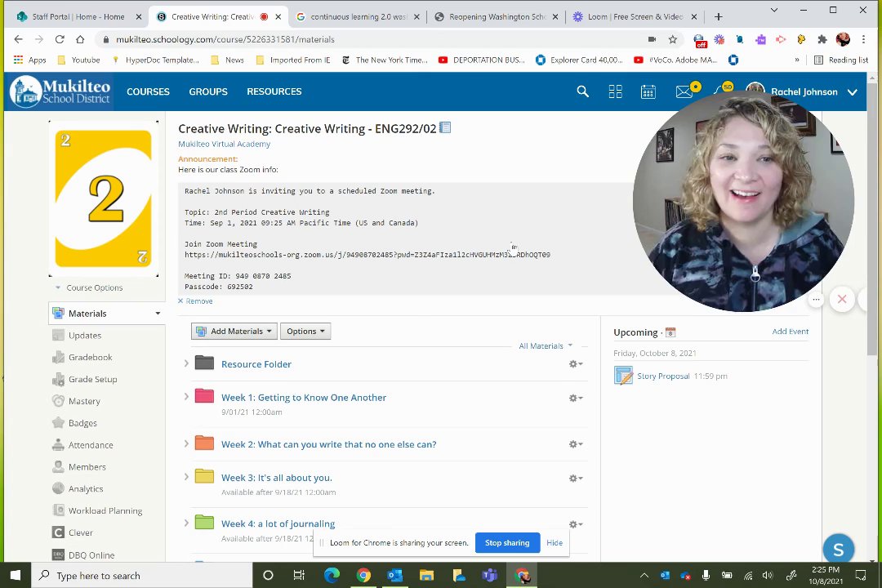Image resolution: width=882 pixels, height=588 pixels.
Task: Open Microsoft Teams in the taskbar
Action: [x=489, y=575]
